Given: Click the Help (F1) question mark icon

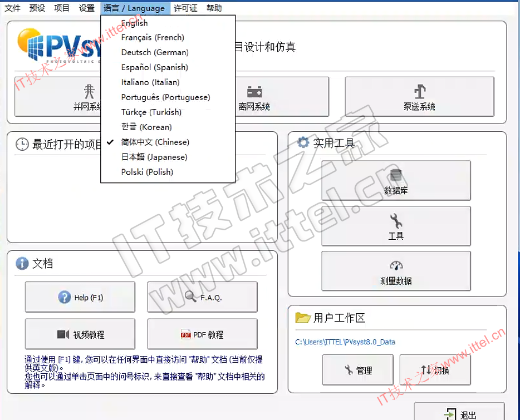Looking at the screenshot, I should (x=65, y=297).
